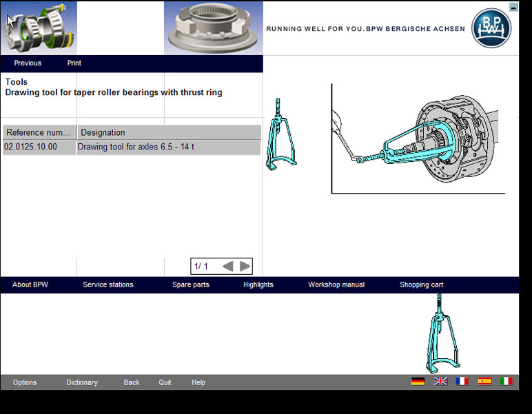532x414 pixels.
Task: Click the Previous navigation button
Action: coord(28,63)
